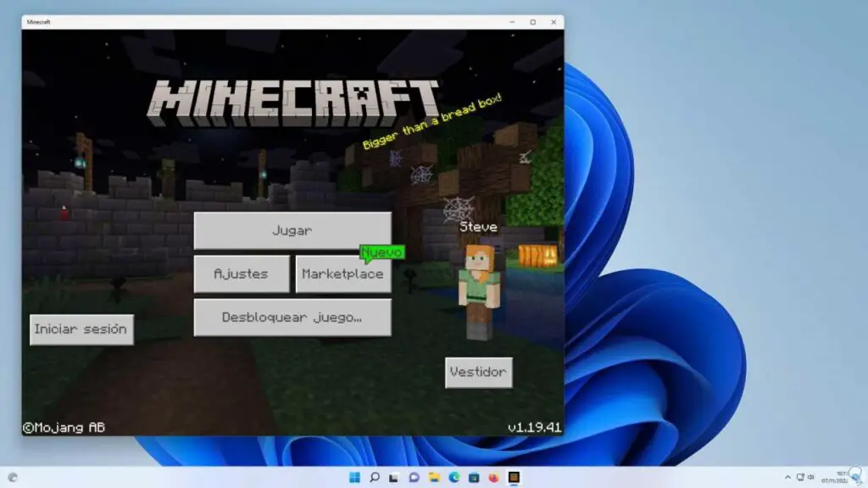Expand the hidden system tray icons

788,477
